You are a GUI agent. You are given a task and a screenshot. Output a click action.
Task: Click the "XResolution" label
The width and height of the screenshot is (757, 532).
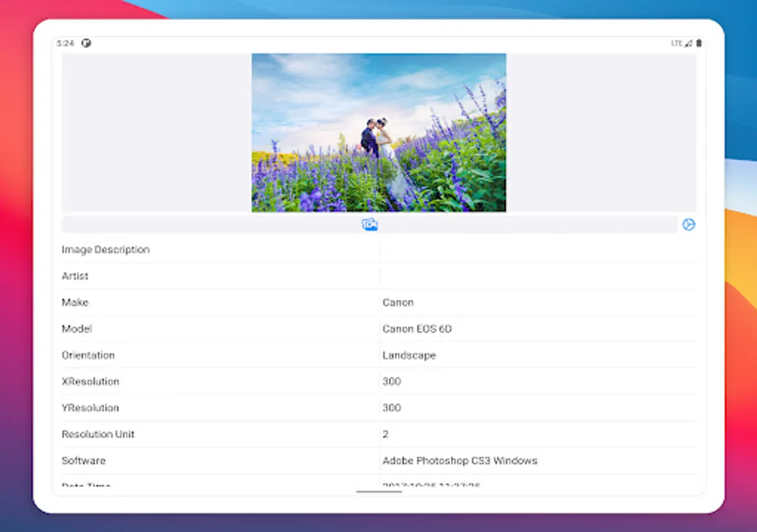coord(90,381)
